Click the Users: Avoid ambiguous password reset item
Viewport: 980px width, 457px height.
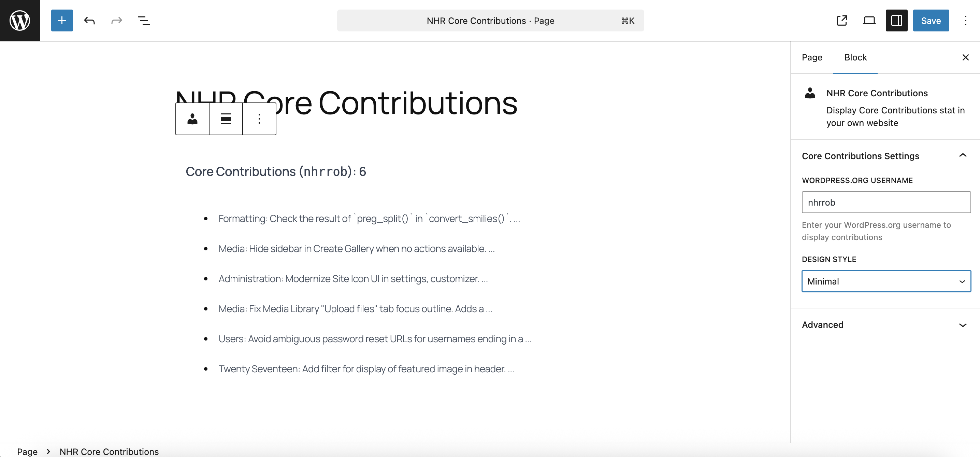coord(375,339)
